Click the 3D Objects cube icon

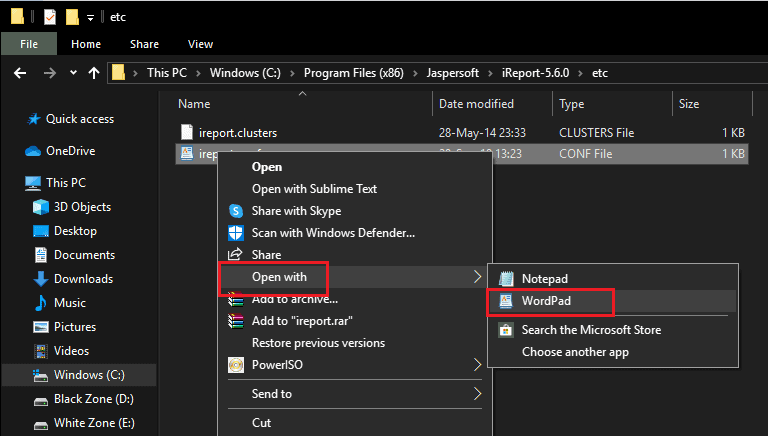41,207
